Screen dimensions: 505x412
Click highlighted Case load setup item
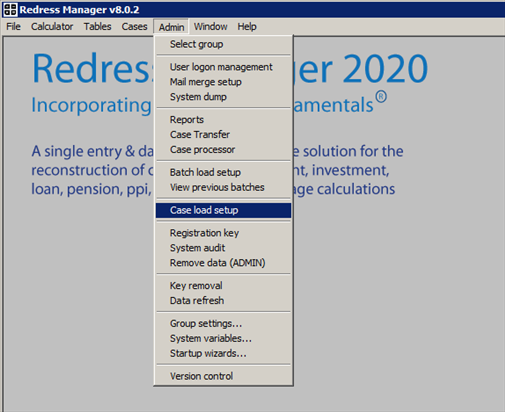click(x=223, y=210)
